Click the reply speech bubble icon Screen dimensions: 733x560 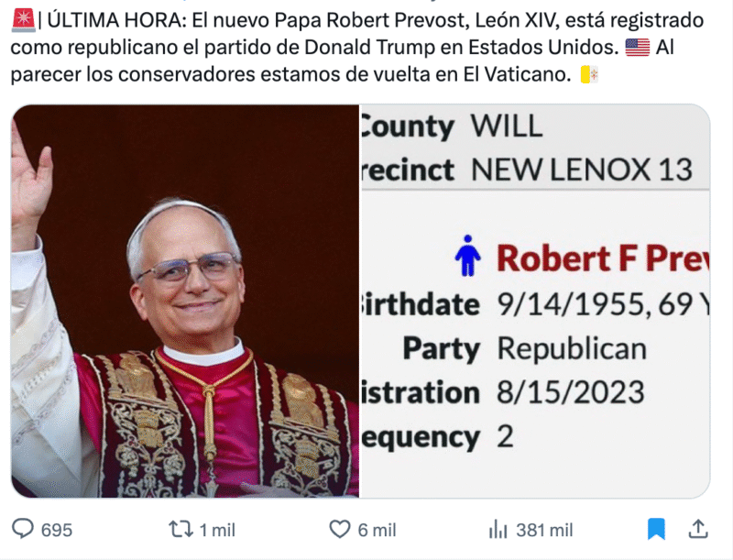pos(23,529)
